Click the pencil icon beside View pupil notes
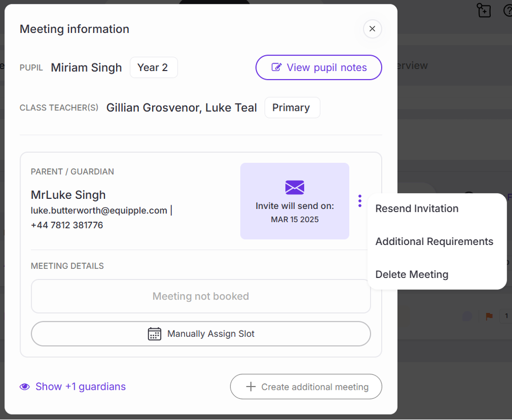This screenshot has width=512, height=420. (x=276, y=67)
